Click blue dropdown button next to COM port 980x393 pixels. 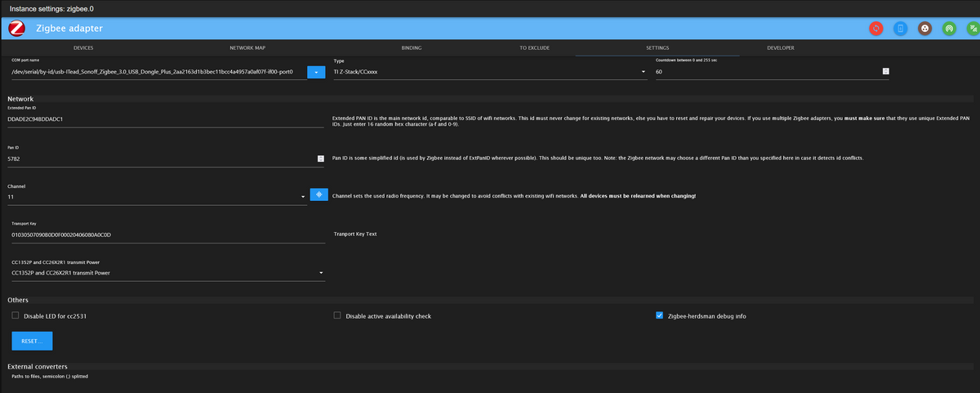tap(317, 72)
